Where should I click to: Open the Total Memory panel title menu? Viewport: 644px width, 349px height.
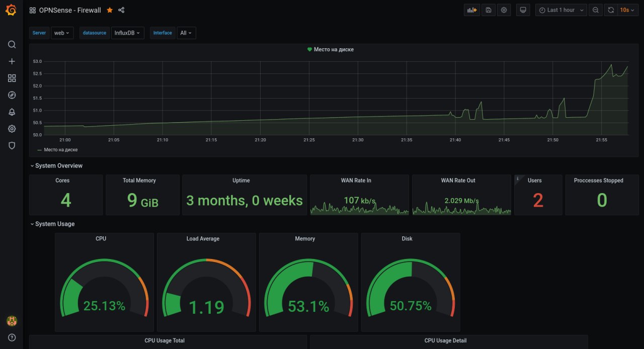[x=139, y=180]
